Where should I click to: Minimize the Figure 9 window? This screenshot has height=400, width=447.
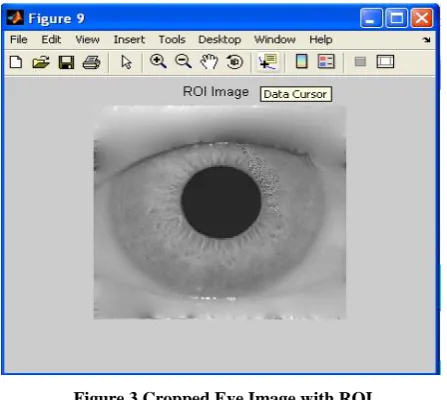371,18
